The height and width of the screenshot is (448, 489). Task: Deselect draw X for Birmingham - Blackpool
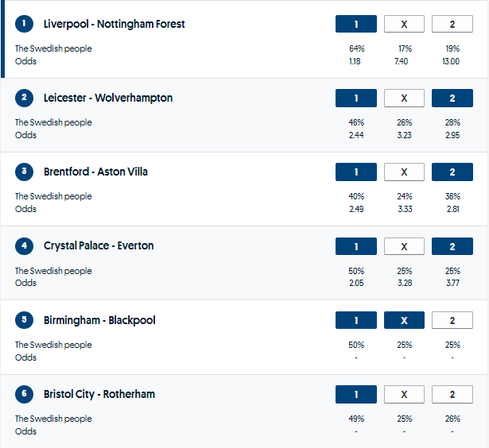click(x=404, y=320)
